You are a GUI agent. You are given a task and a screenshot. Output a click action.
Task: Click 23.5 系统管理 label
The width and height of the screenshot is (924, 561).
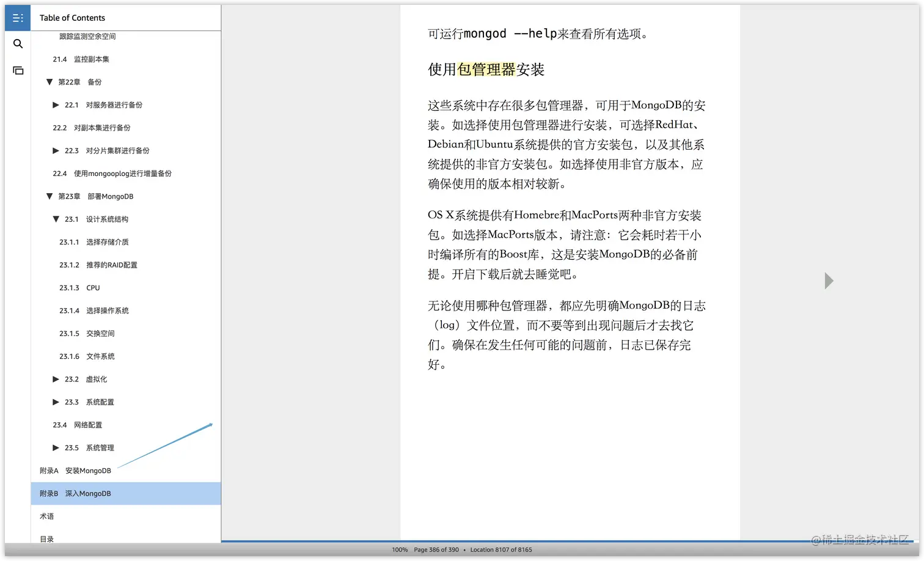click(x=89, y=448)
